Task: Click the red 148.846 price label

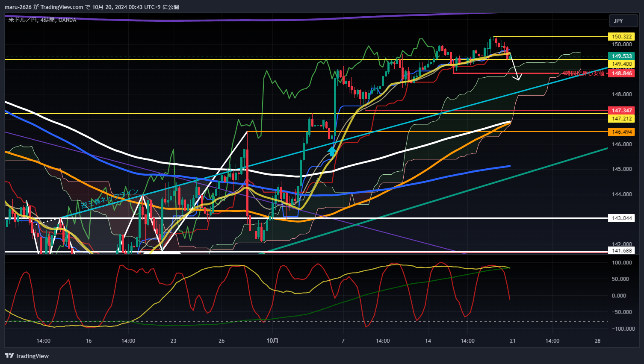Action: pos(622,73)
